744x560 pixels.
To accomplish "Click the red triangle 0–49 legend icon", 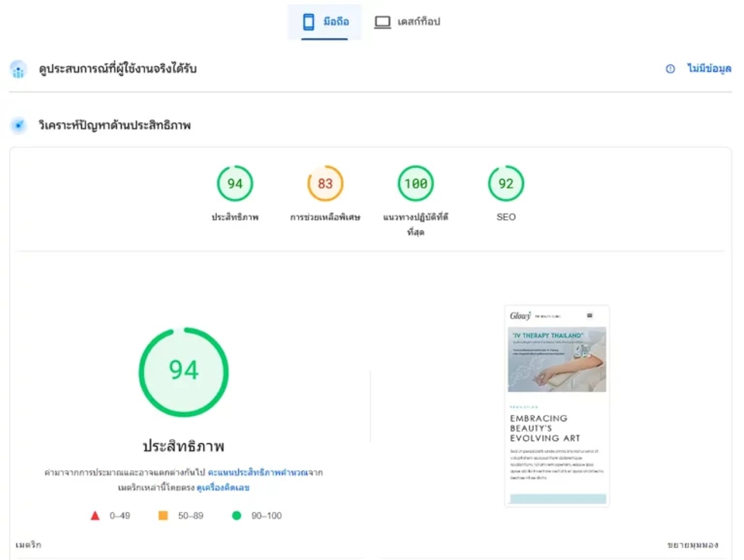I will point(95,515).
